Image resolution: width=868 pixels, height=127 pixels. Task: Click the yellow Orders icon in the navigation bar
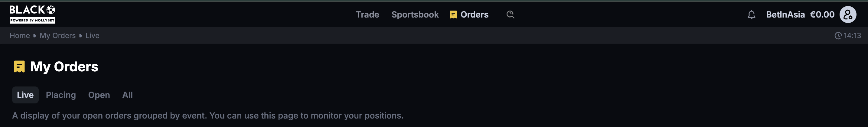[x=453, y=15]
